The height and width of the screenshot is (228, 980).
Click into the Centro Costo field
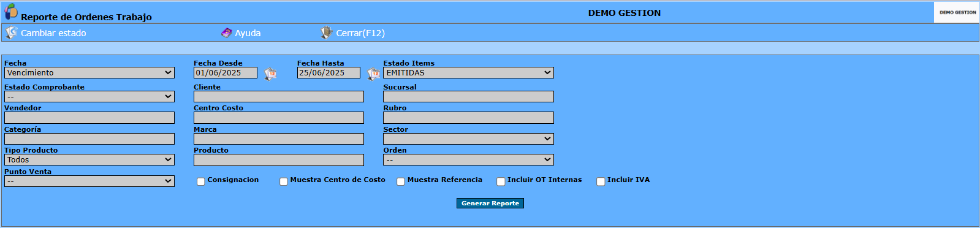coord(279,118)
